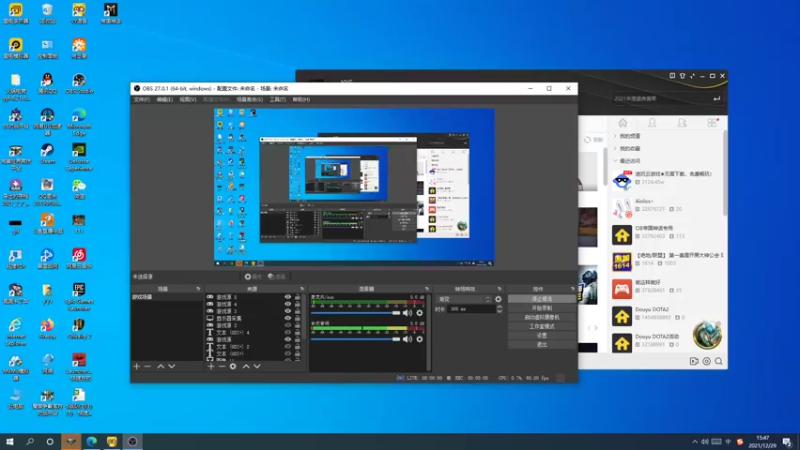Open source properties gear in sources toolbar
Viewport: 800px width, 450px height.
click(233, 366)
